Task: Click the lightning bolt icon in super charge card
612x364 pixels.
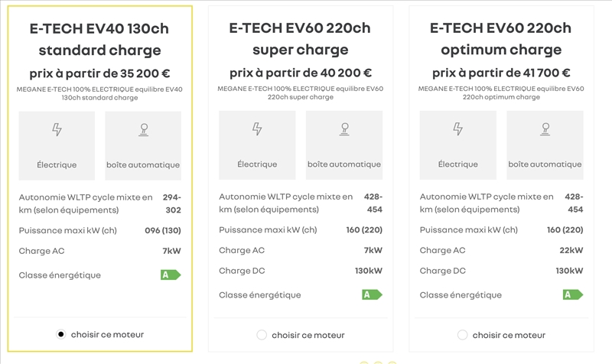Action: click(257, 129)
